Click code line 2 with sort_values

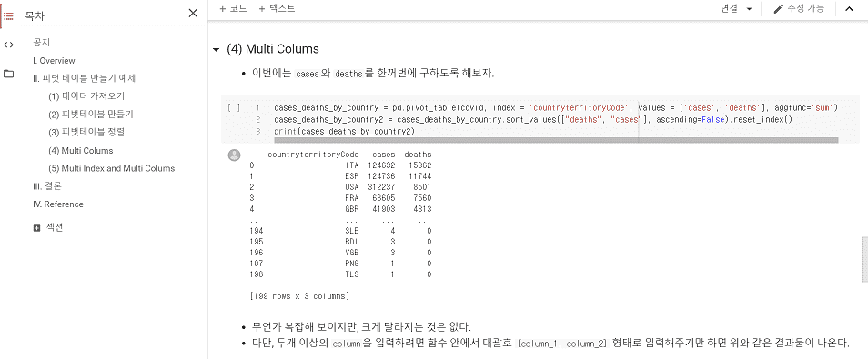[x=534, y=119]
